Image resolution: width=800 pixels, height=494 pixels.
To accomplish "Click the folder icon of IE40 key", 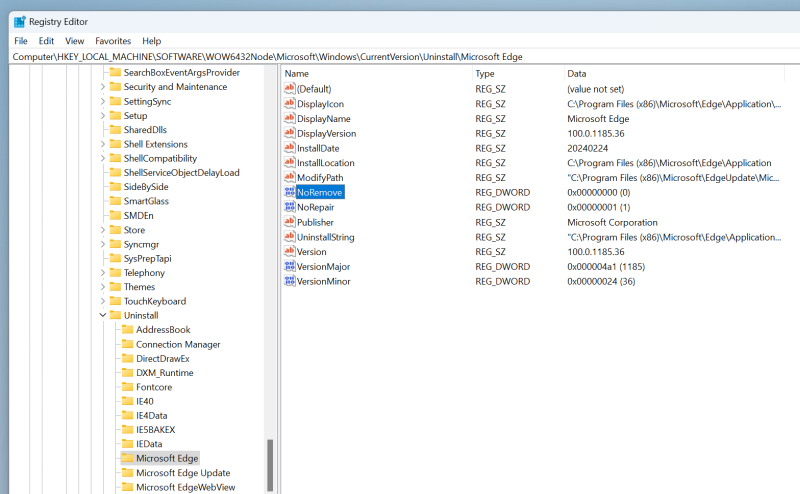I will point(128,401).
